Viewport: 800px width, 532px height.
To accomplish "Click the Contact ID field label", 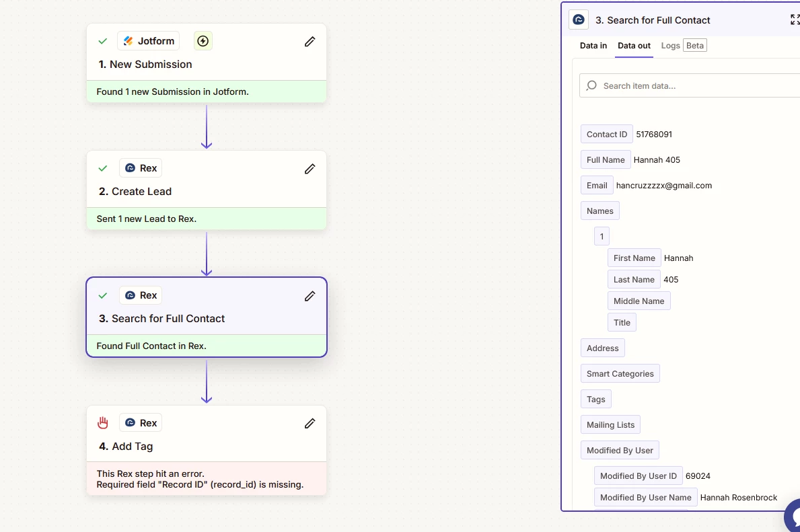I will (607, 134).
